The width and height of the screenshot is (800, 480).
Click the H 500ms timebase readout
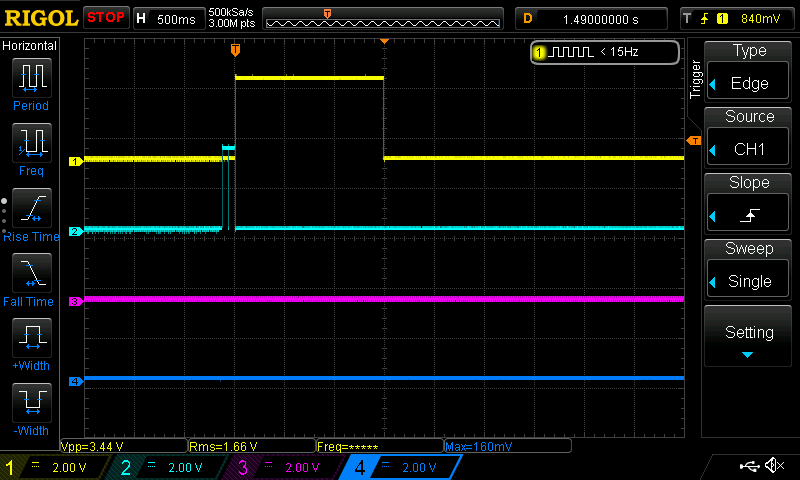[x=166, y=19]
